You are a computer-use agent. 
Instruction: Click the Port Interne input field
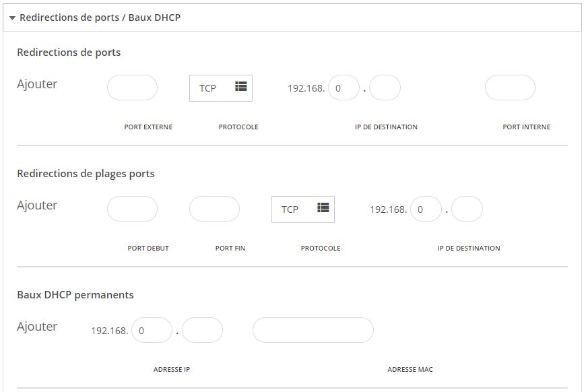pos(510,88)
